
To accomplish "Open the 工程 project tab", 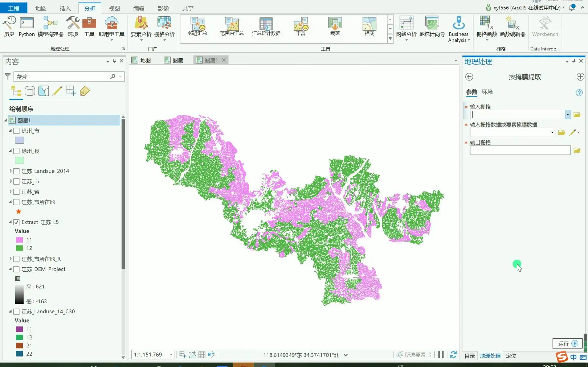I will 13,8.
